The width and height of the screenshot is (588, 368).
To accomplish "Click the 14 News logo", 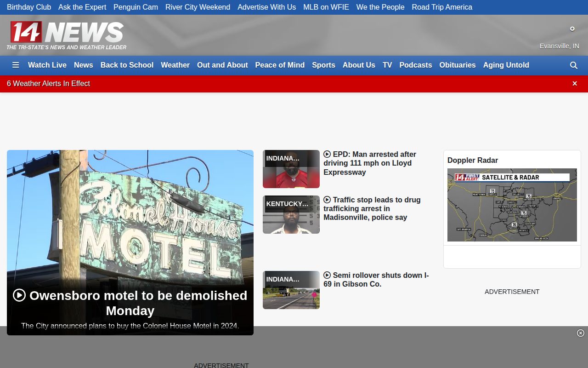I will point(67,35).
